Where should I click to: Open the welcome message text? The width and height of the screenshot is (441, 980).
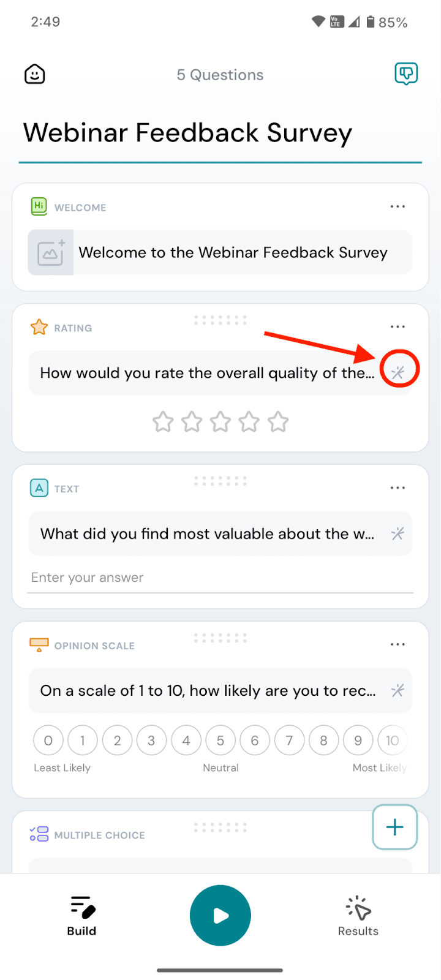pyautogui.click(x=233, y=253)
